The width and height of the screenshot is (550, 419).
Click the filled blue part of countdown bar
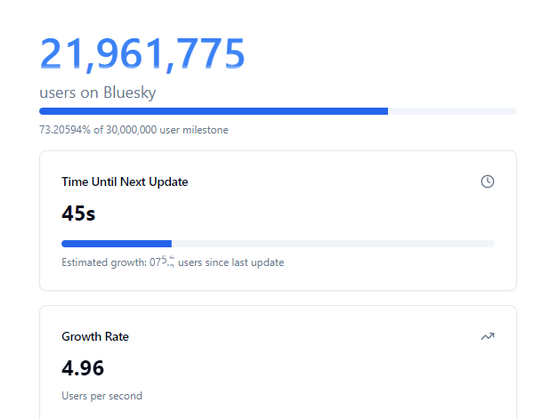(x=116, y=244)
